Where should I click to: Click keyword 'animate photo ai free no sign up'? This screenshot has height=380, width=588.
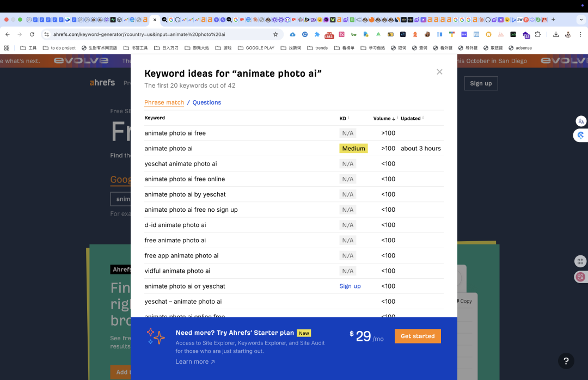(191, 210)
